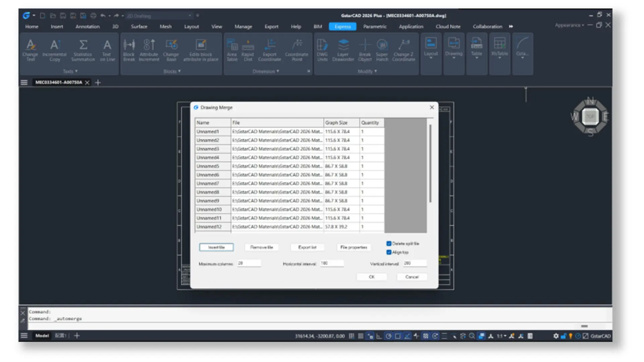Toggle the Align top checkbox
The height and width of the screenshot is (362, 644).
tap(389, 252)
